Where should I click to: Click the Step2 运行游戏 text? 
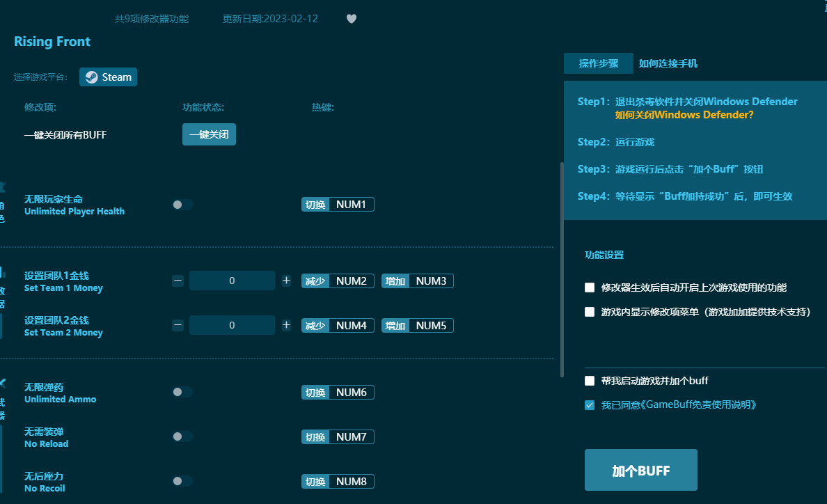pos(615,142)
